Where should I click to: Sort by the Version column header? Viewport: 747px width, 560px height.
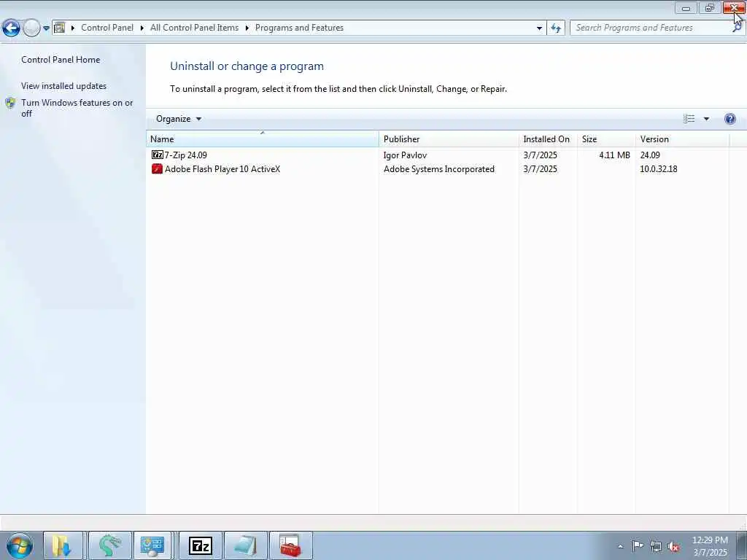[682, 139]
